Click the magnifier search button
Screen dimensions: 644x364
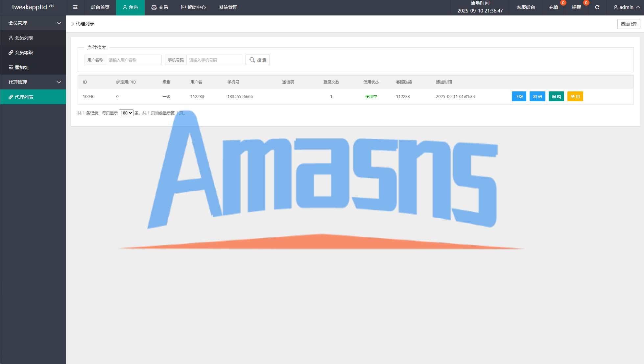click(258, 60)
